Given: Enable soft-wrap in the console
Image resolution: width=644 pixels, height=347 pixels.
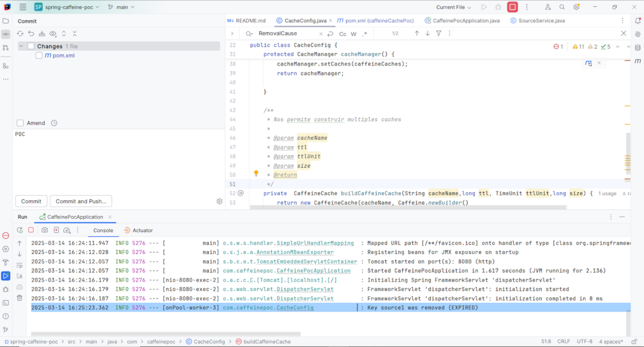Looking at the screenshot, I should coord(20,265).
